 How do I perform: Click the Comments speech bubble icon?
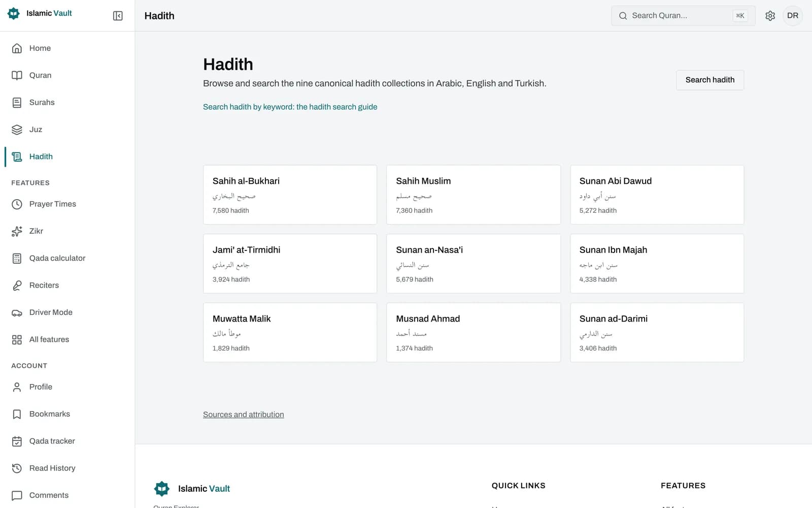click(x=17, y=495)
